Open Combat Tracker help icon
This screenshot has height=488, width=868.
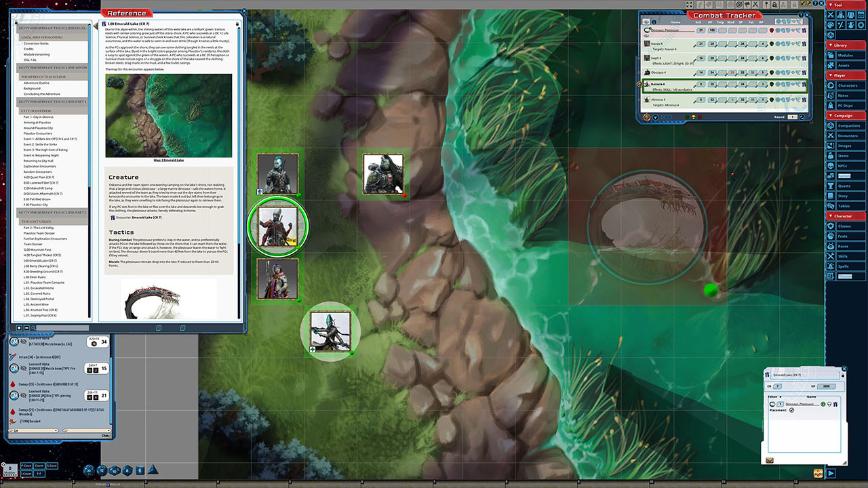point(801,14)
